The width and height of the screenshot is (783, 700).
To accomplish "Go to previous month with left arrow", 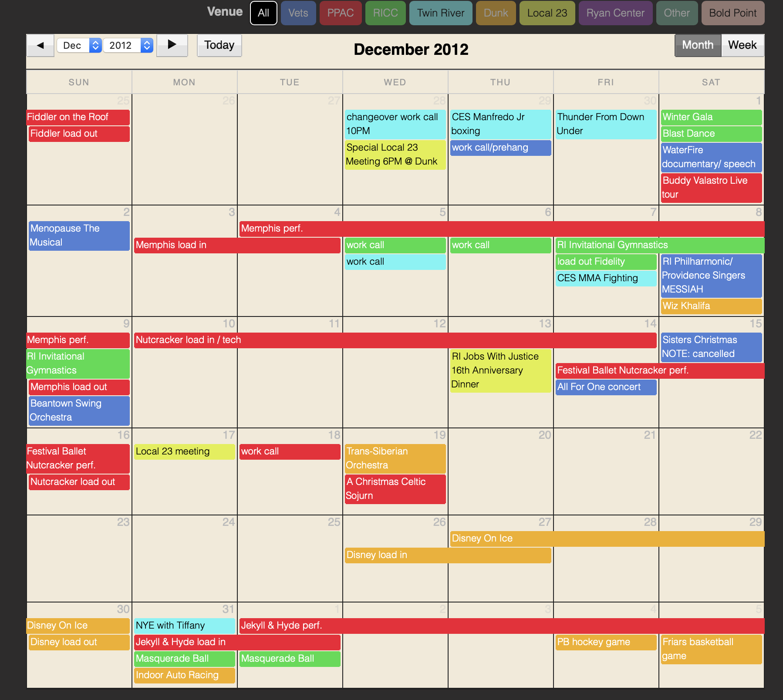I will 40,45.
